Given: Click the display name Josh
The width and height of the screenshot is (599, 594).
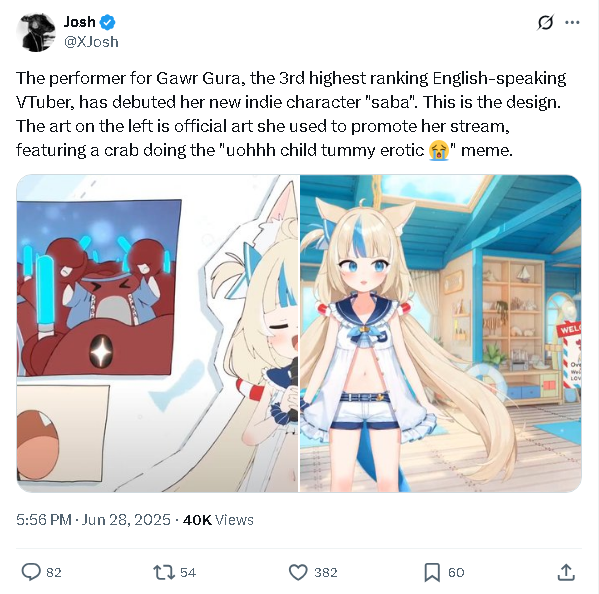Looking at the screenshot, I should (x=79, y=22).
